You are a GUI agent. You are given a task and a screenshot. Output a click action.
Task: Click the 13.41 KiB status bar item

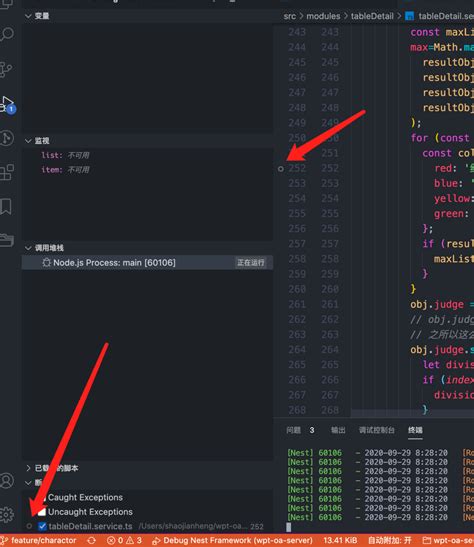pyautogui.click(x=340, y=540)
